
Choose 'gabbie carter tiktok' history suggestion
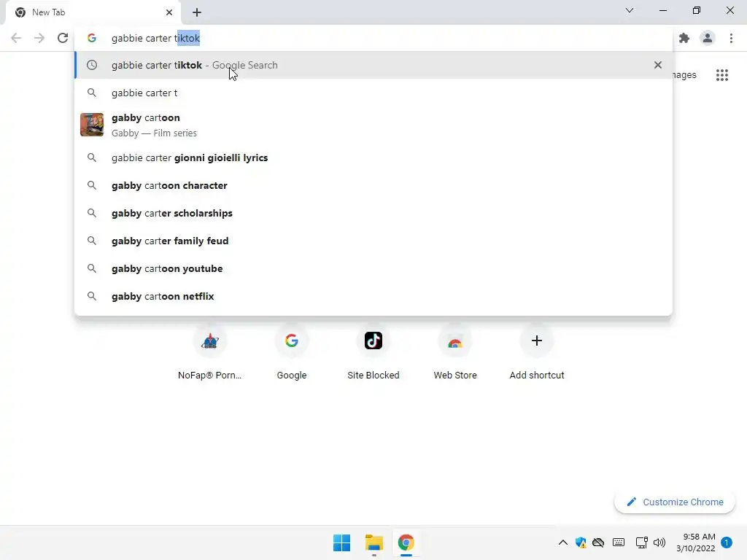[x=373, y=65]
